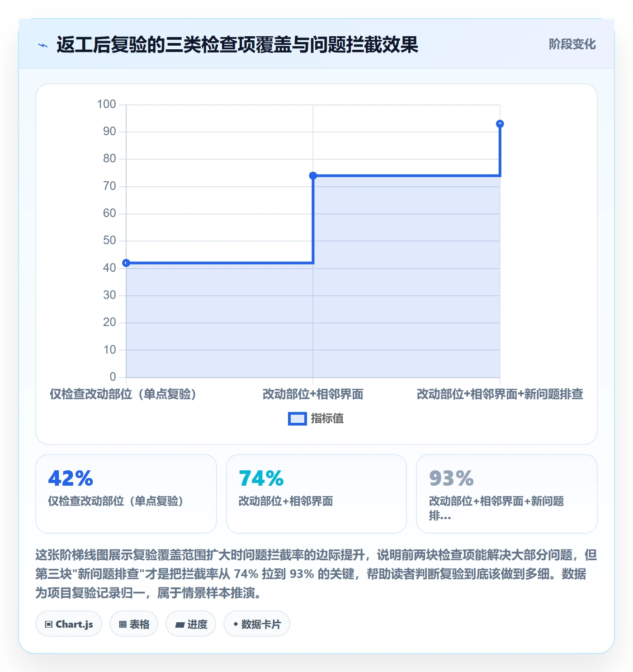Click the bar icon on the 进度 tag
Viewport: 633px width, 672px height.
[x=180, y=625]
